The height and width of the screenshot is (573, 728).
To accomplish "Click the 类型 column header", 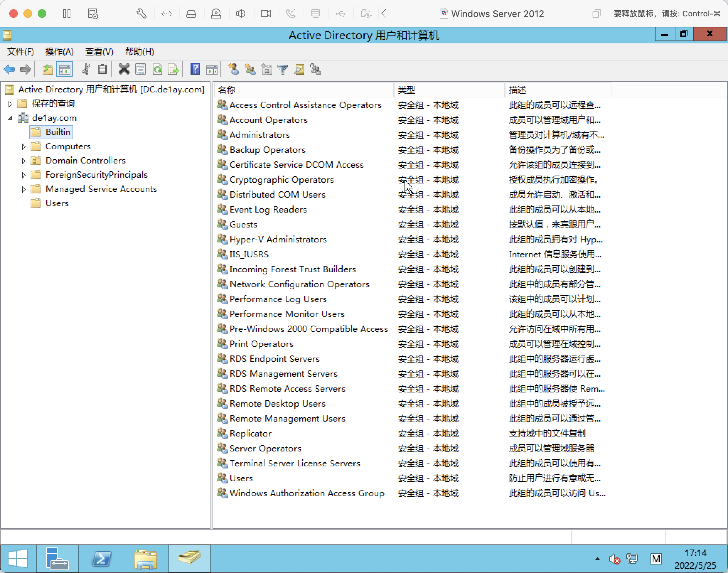I will pyautogui.click(x=448, y=90).
